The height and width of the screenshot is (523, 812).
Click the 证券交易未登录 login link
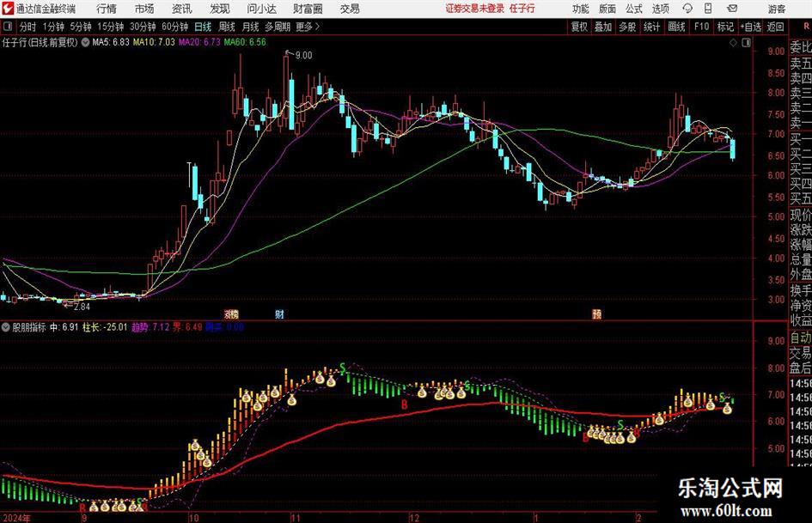point(474,9)
